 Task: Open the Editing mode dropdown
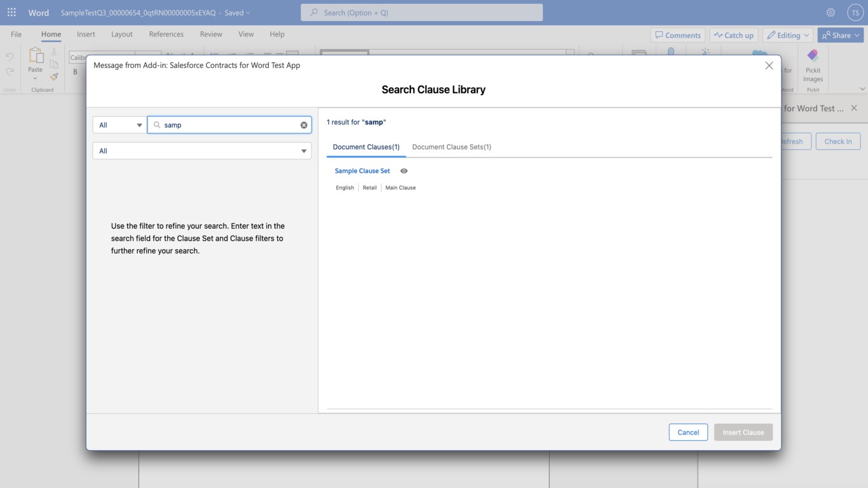pyautogui.click(x=788, y=36)
